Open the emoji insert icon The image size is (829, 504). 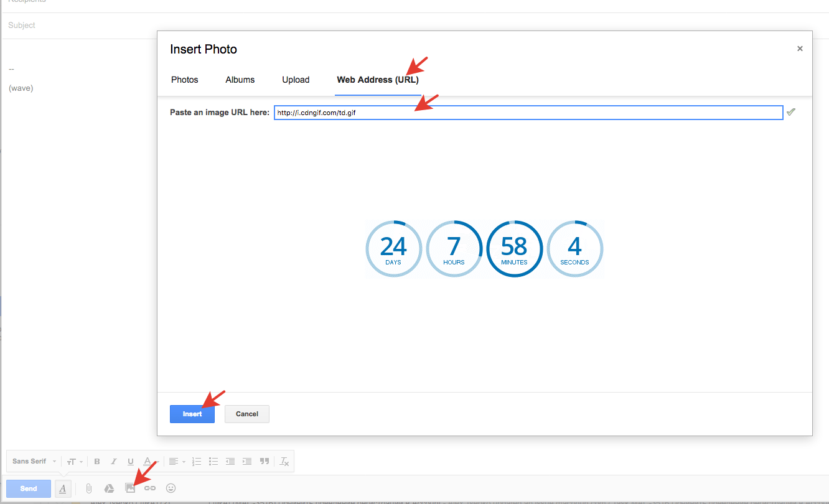coord(171,488)
